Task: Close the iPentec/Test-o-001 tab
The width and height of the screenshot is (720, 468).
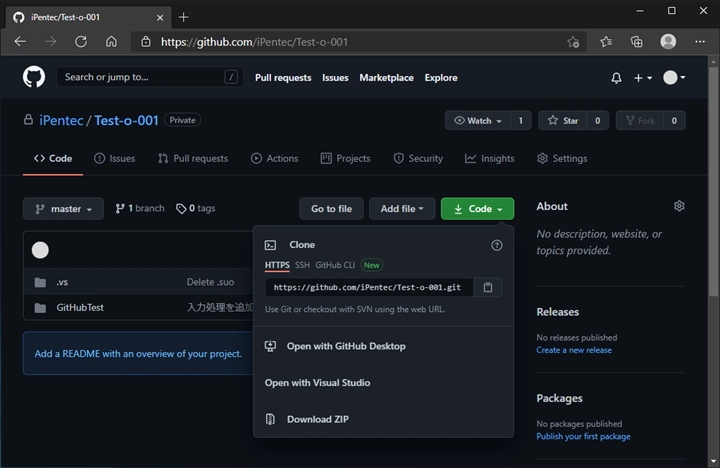Action: pyautogui.click(x=160, y=18)
